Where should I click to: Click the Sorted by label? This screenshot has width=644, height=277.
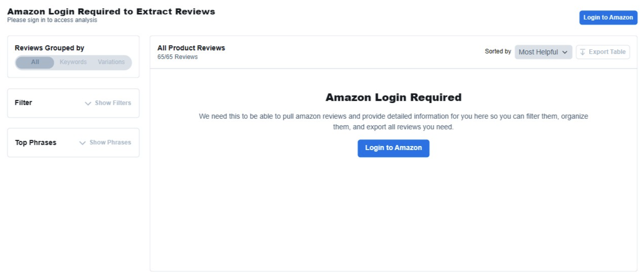pyautogui.click(x=498, y=51)
